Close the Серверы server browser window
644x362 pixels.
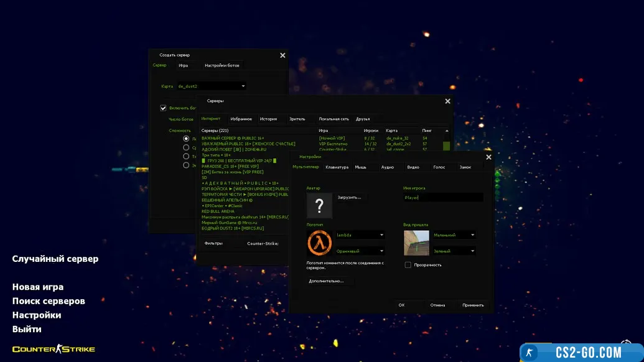pos(447,101)
